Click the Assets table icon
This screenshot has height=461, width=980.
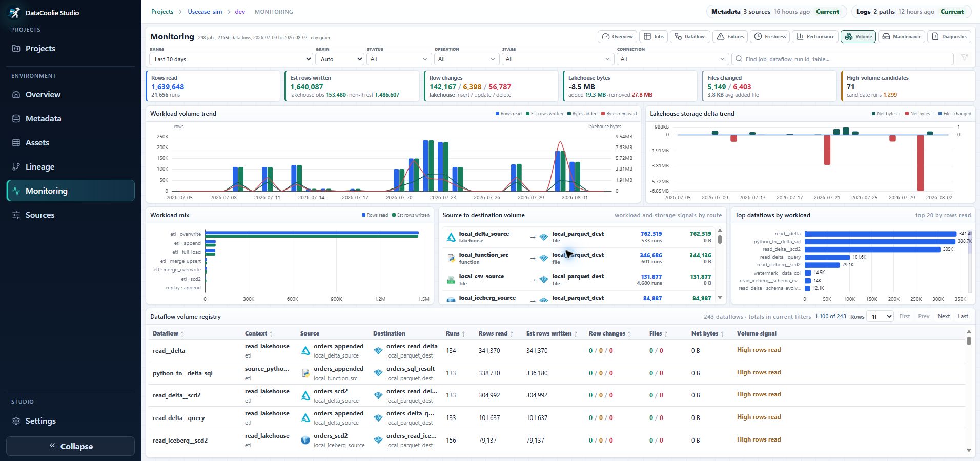(16, 143)
